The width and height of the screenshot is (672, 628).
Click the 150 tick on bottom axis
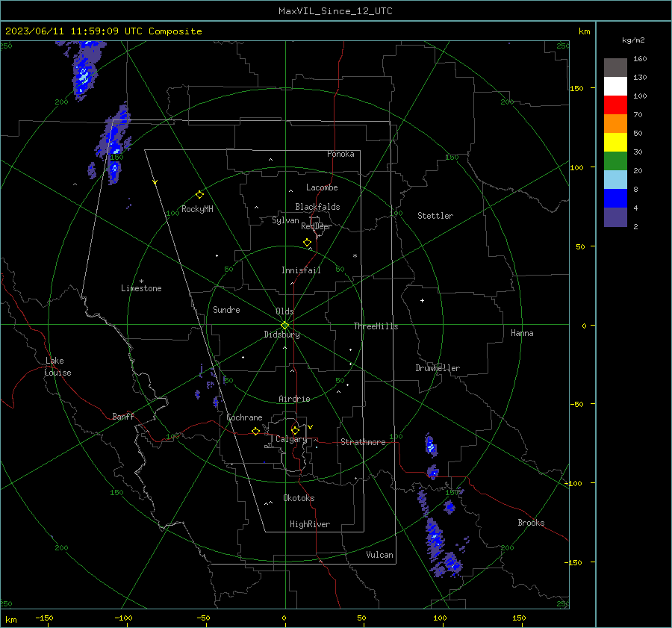point(519,618)
